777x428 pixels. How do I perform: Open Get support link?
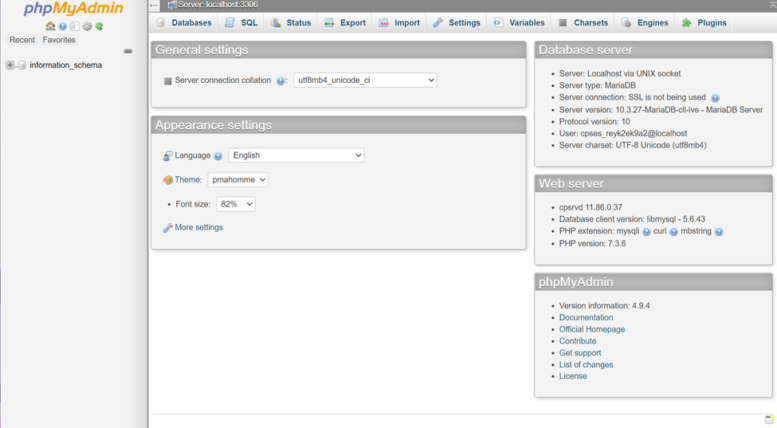(x=580, y=353)
